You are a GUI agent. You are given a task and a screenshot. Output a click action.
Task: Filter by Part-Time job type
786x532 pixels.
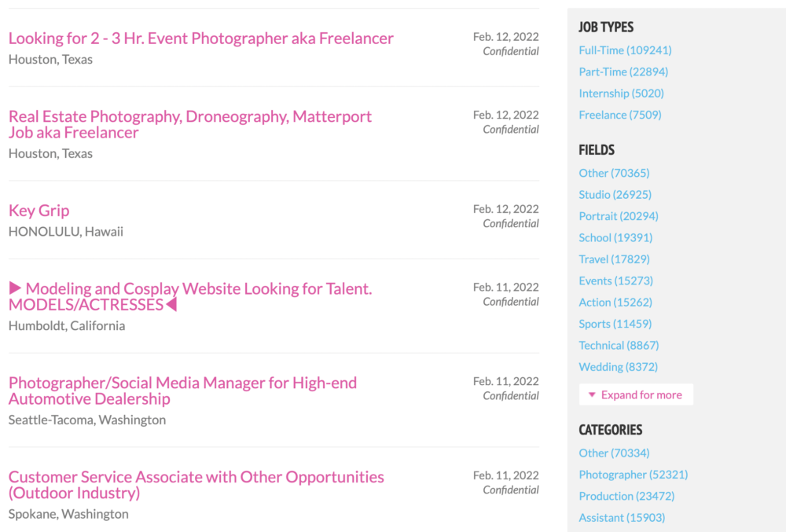tap(623, 72)
